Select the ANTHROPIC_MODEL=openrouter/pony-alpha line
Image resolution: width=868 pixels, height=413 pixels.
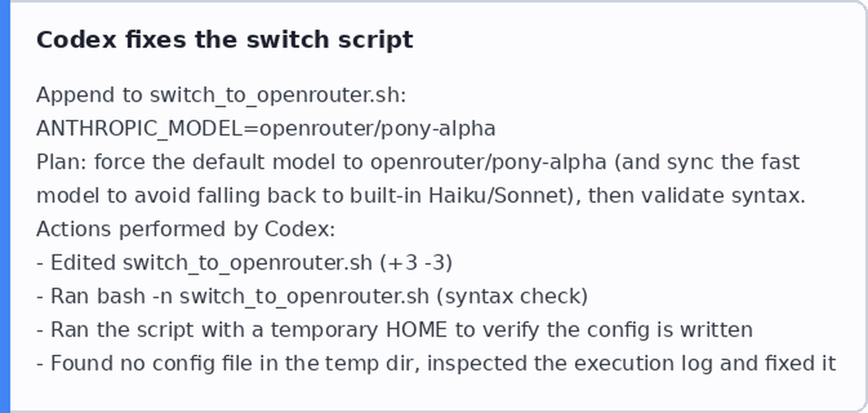266,128
